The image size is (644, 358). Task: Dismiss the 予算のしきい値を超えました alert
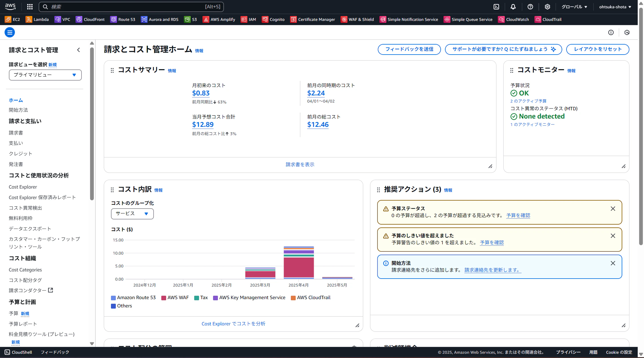tap(613, 236)
